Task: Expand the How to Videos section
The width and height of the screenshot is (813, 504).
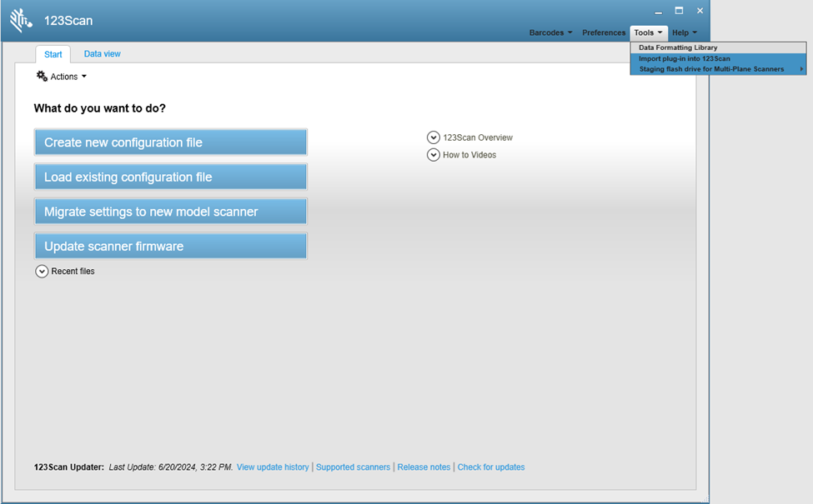Action: (x=433, y=154)
